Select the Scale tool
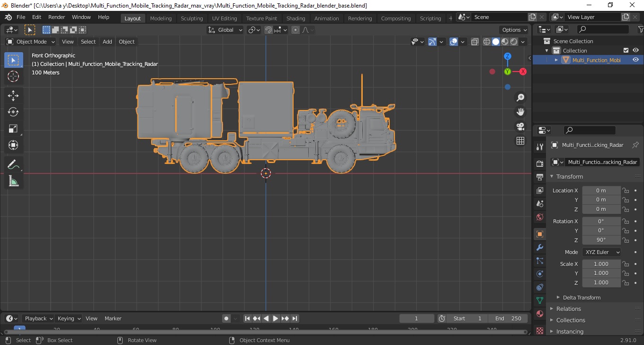Screen dimensions: 644x345 click(13, 128)
